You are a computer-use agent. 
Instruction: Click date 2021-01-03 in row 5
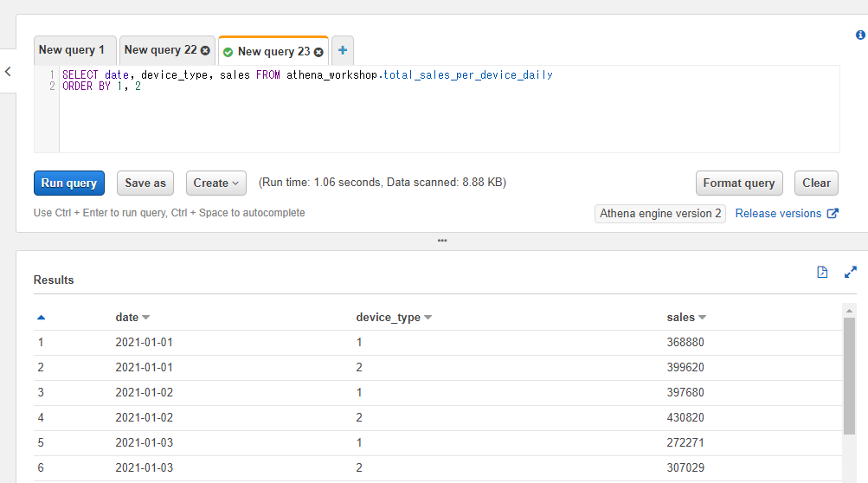(144, 442)
